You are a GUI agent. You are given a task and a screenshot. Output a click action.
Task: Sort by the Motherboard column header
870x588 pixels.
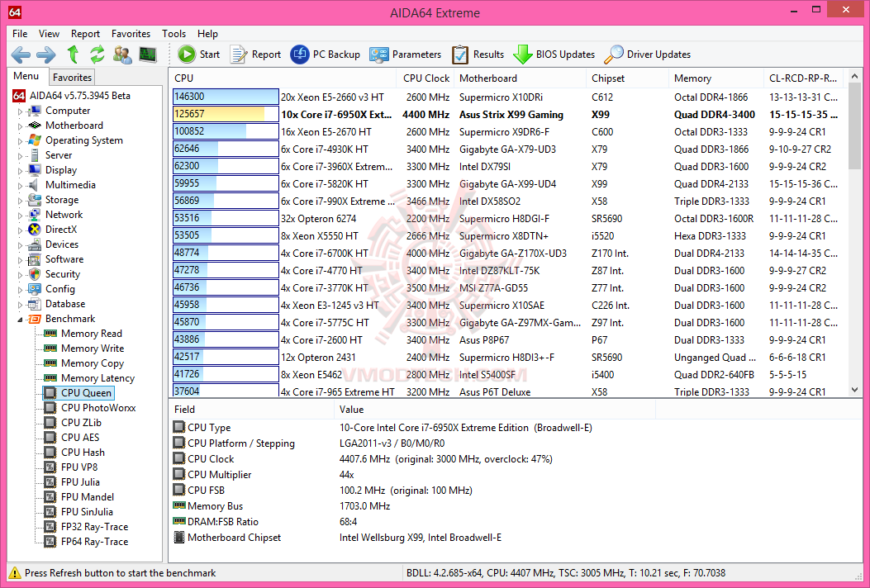520,78
